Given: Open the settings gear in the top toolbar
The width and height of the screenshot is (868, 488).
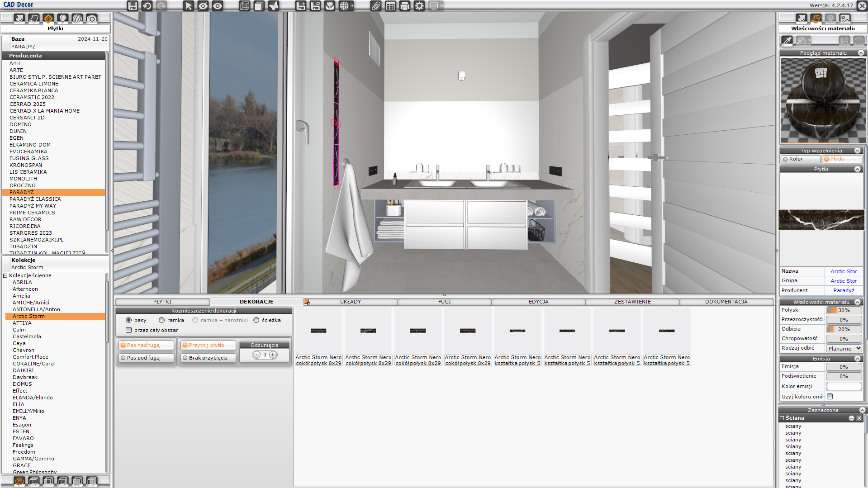Looking at the screenshot, I should tap(419, 6).
